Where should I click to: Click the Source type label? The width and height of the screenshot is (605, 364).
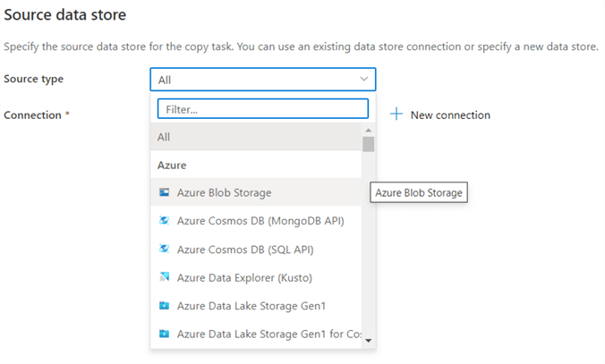(34, 79)
